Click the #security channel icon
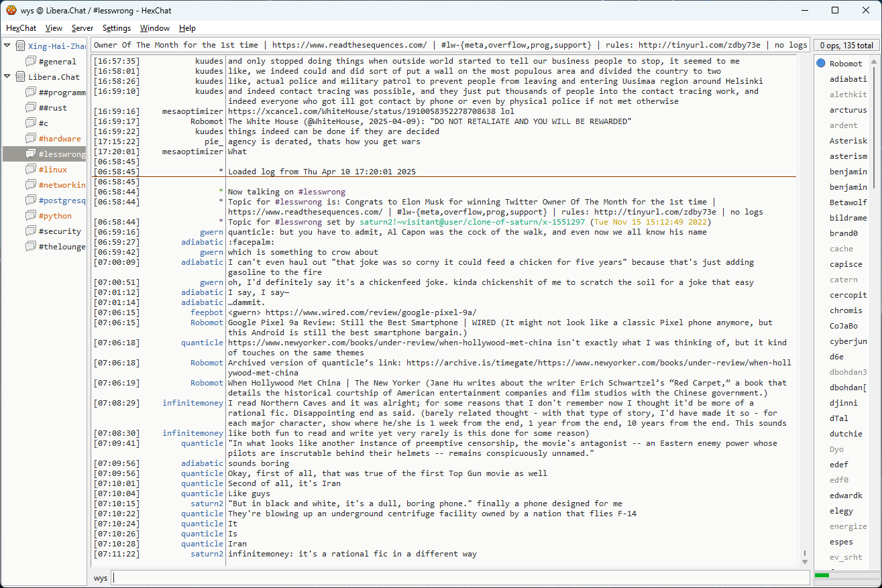The image size is (882, 588). click(x=30, y=231)
